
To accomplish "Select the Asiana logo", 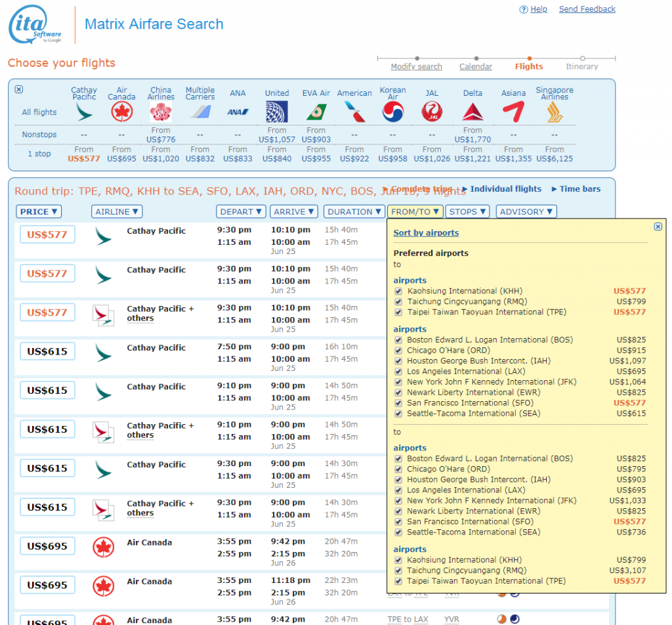I will click(x=513, y=112).
